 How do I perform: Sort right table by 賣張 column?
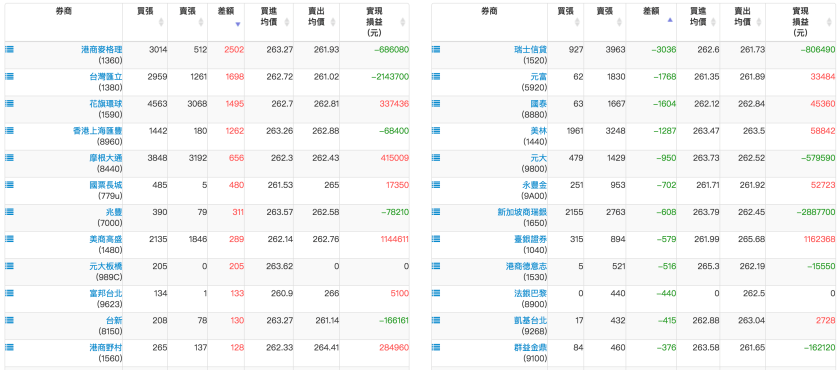click(620, 22)
